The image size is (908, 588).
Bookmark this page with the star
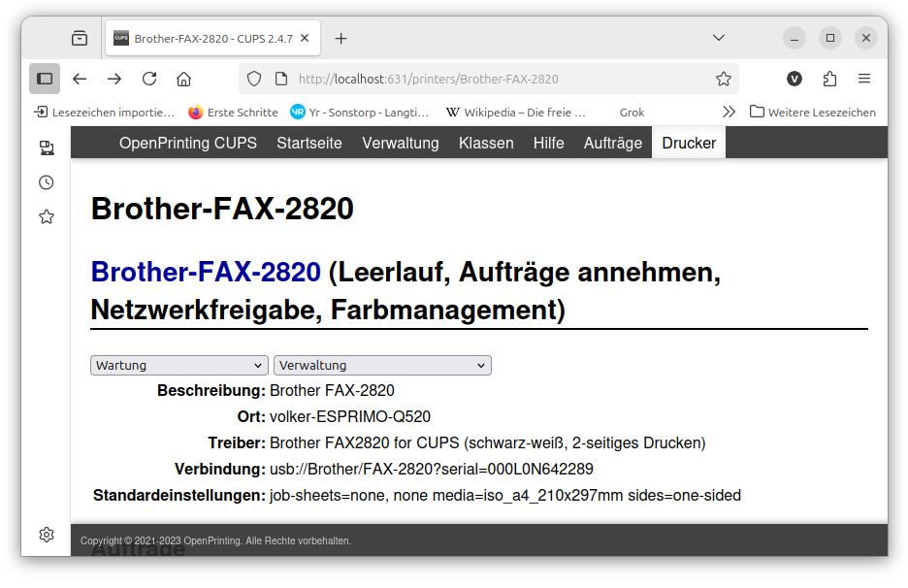tap(724, 79)
